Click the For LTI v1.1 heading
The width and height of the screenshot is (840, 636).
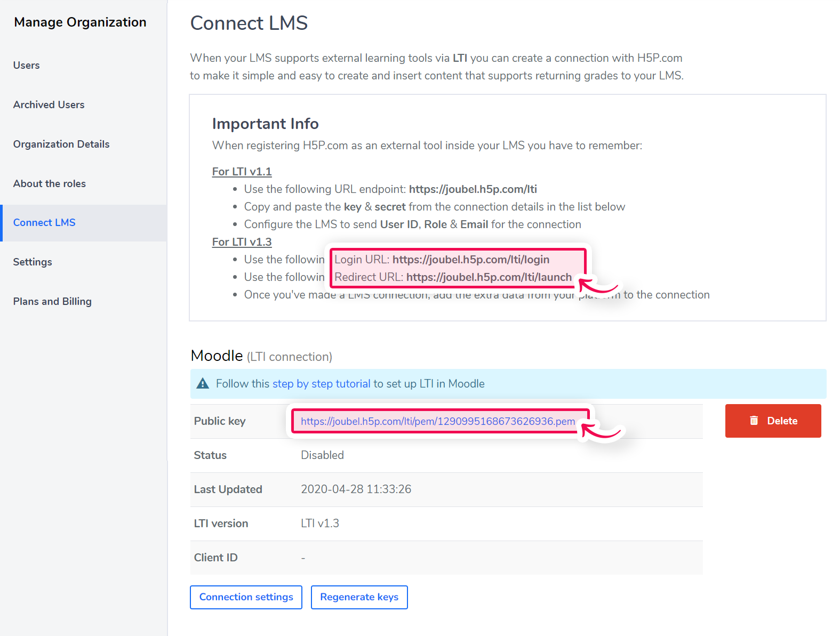(x=242, y=172)
